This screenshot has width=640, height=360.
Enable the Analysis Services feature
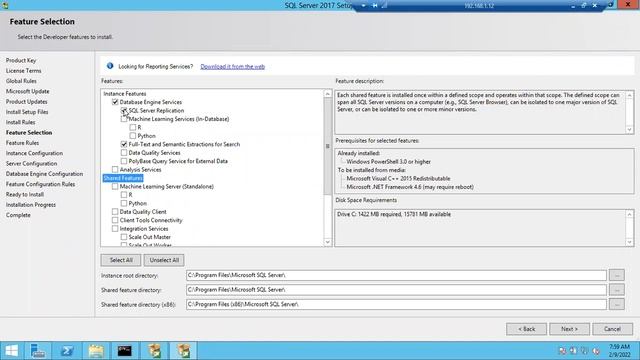[x=115, y=169]
